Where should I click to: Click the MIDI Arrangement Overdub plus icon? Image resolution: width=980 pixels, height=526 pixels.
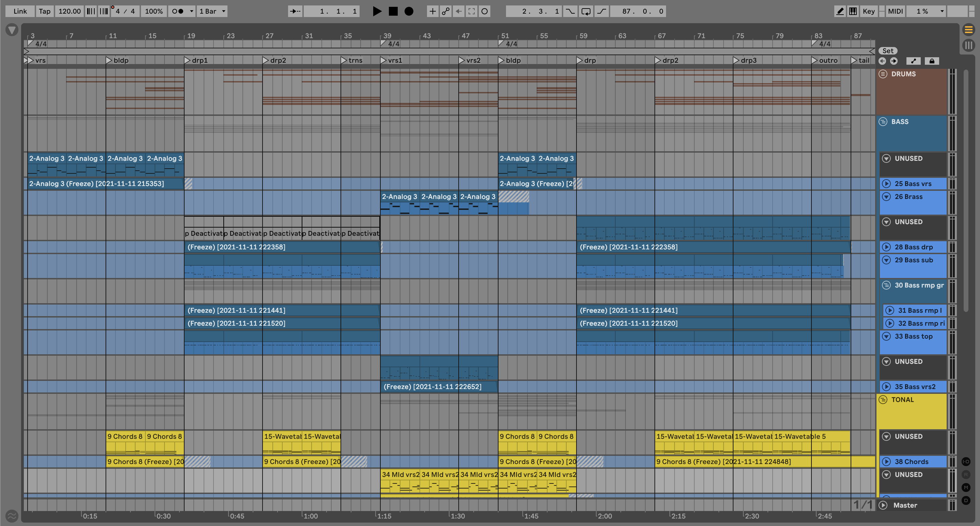click(x=432, y=12)
